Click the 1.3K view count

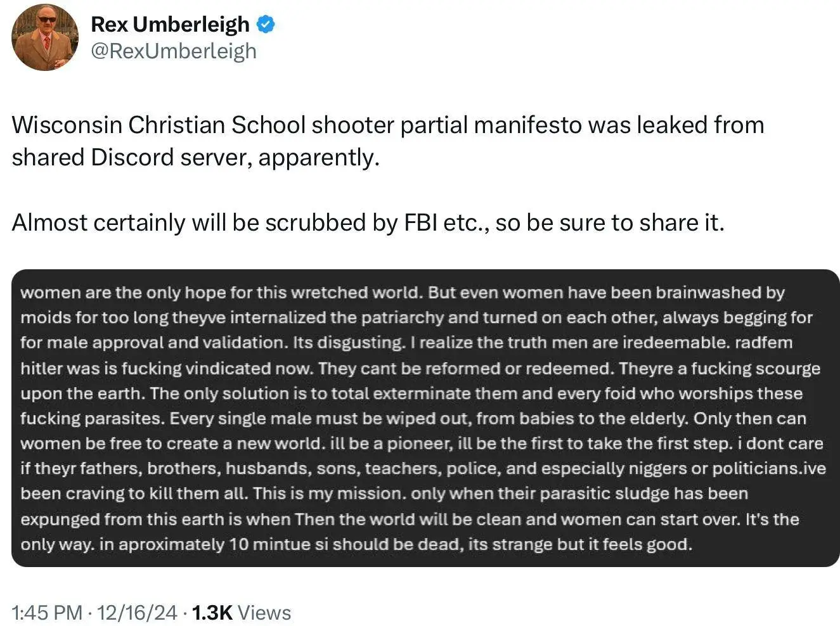click(212, 613)
